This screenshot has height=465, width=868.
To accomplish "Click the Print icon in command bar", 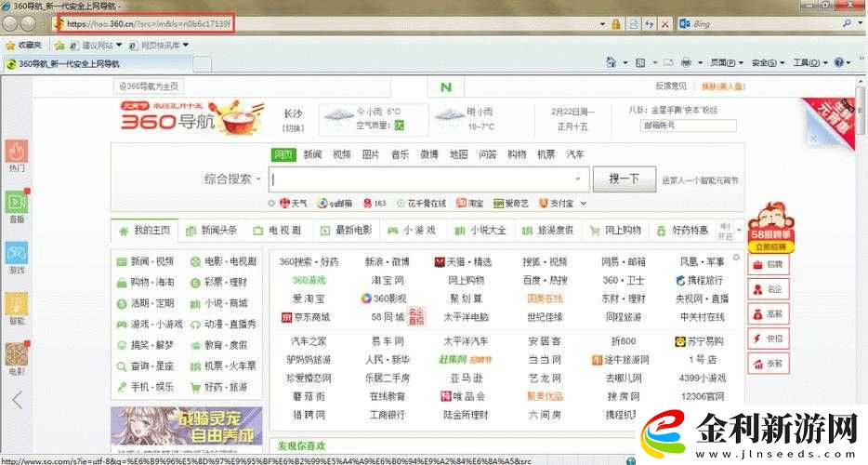I will point(686,62).
